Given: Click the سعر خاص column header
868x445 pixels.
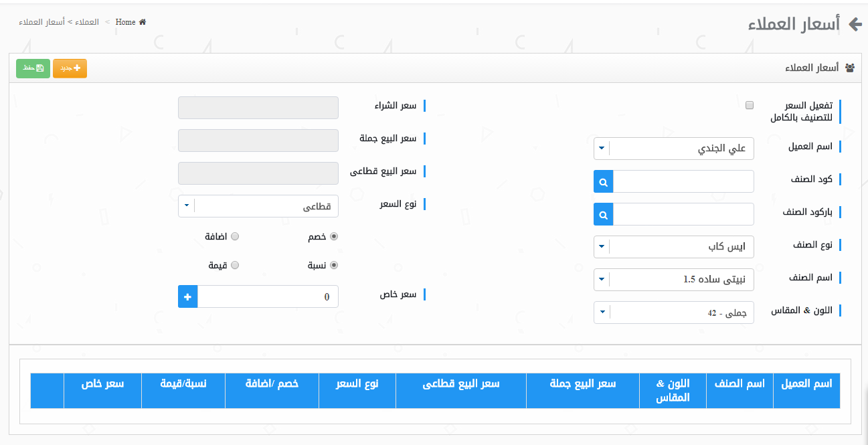Looking at the screenshot, I should pyautogui.click(x=102, y=384).
